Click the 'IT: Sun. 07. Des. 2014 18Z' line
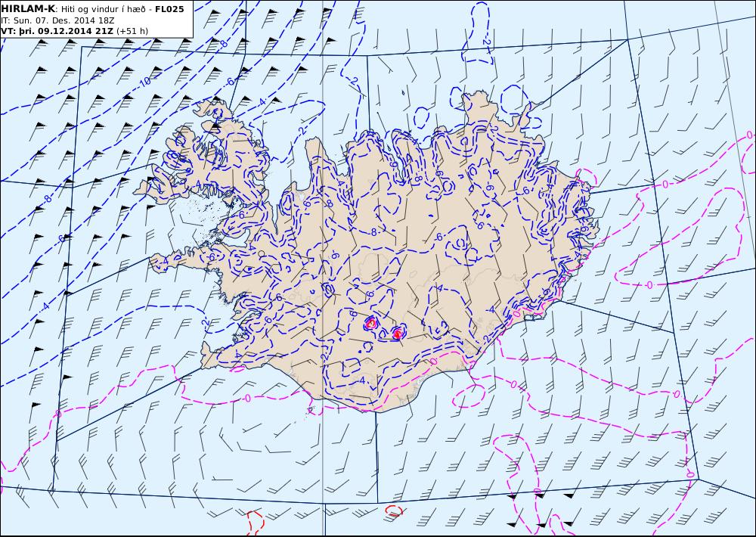The height and width of the screenshot is (537, 756). tap(57, 20)
